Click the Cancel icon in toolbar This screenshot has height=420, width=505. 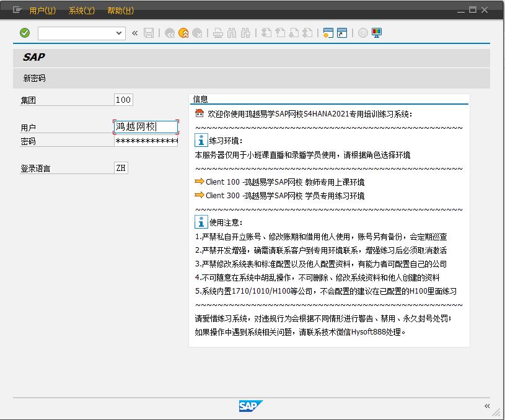[x=197, y=33]
